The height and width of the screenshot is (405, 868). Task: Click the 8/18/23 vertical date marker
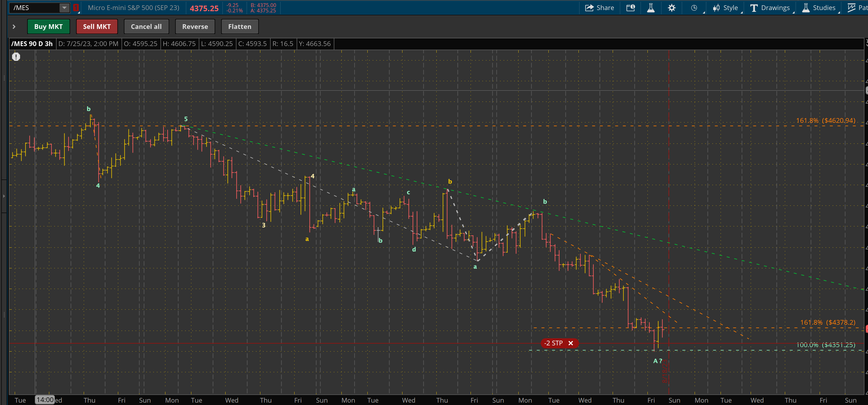(665, 371)
